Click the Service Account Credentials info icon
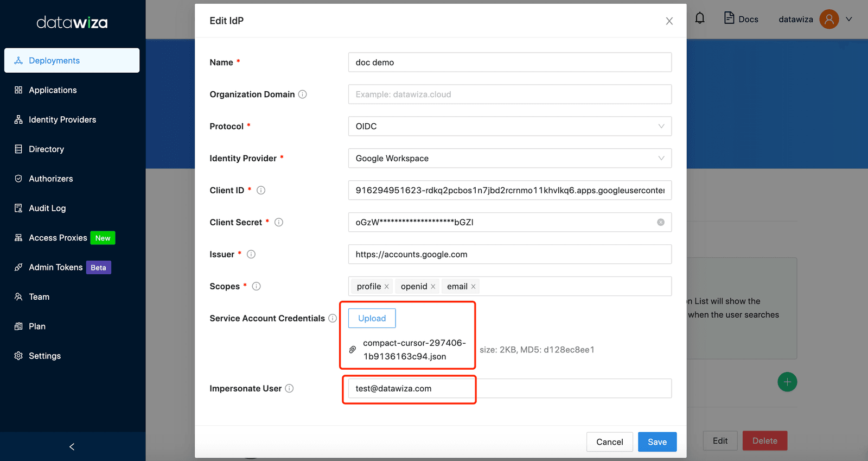Image resolution: width=868 pixels, height=461 pixels. click(x=333, y=318)
